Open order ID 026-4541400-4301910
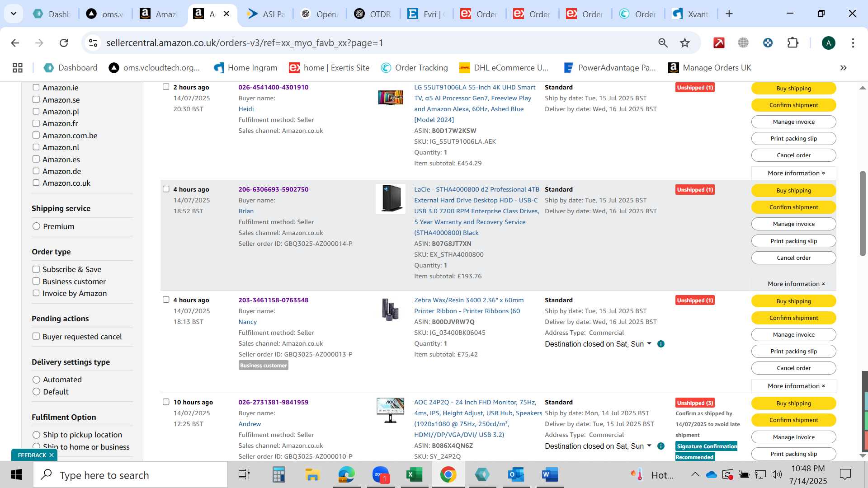 [x=273, y=88]
